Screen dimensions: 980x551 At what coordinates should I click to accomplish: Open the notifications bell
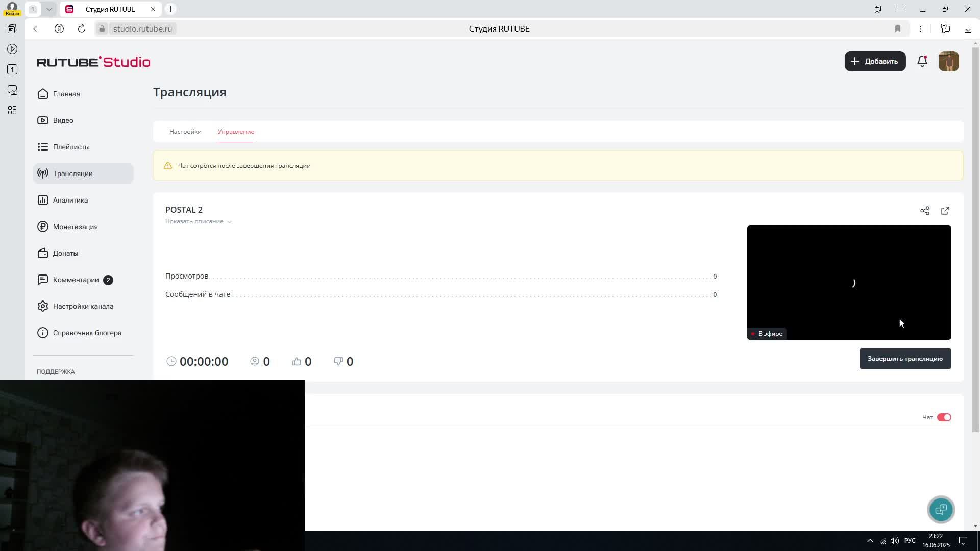click(922, 61)
